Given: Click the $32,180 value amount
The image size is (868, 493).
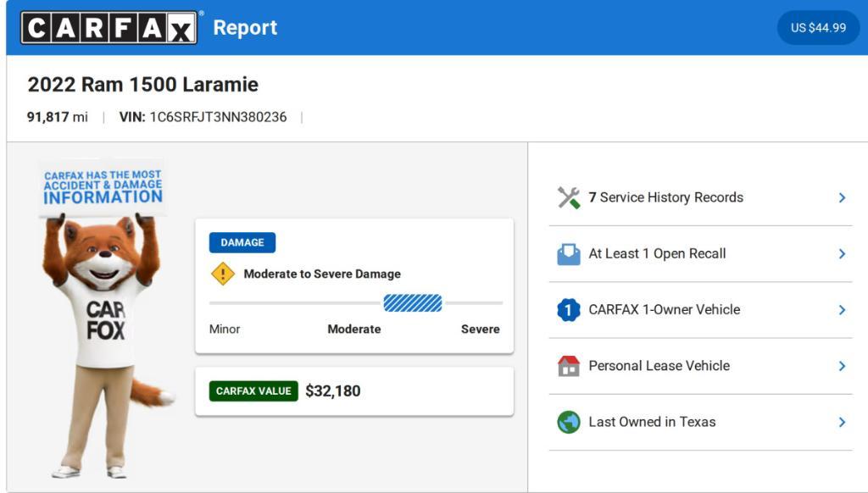Looking at the screenshot, I should tap(332, 391).
